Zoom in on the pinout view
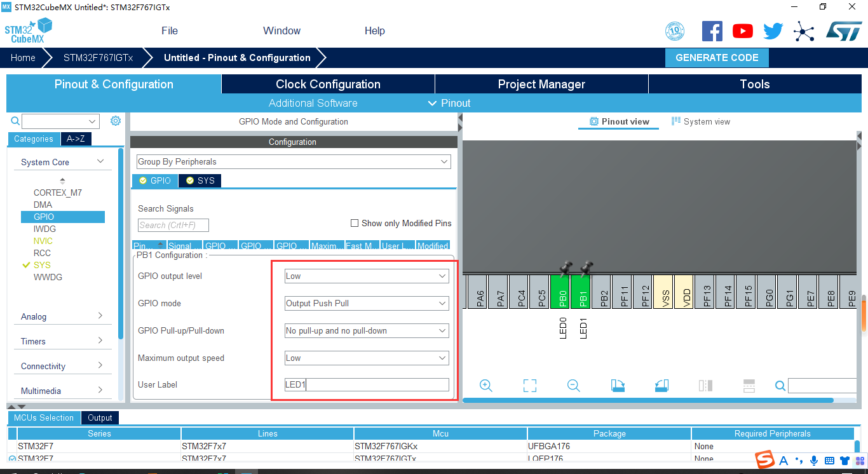Screen dimensions: 868x474 (x=486, y=385)
